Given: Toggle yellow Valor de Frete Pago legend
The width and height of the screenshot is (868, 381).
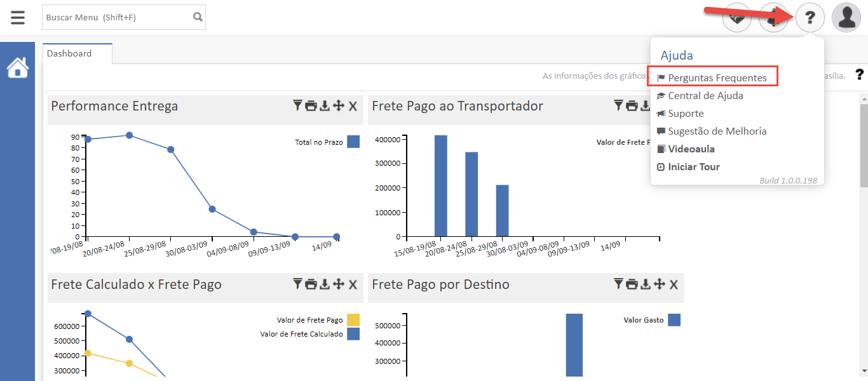Looking at the screenshot, I should coord(353,320).
